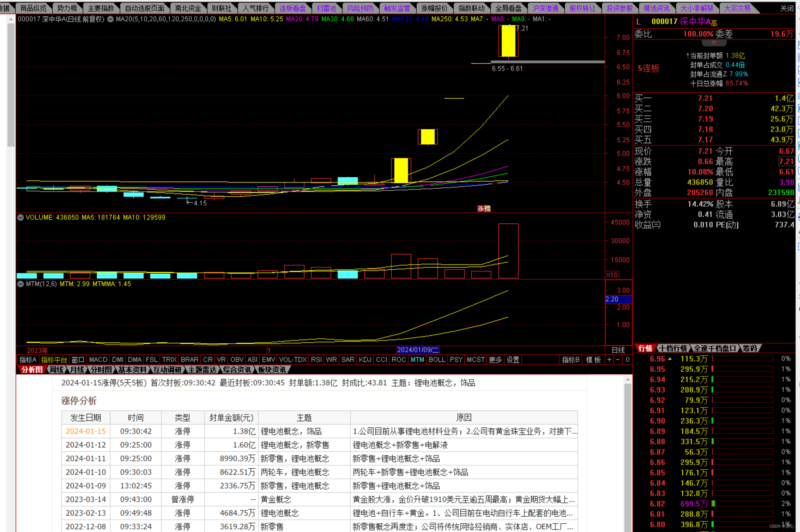
Task: Select the KDJ indicator
Action: [x=365, y=360]
